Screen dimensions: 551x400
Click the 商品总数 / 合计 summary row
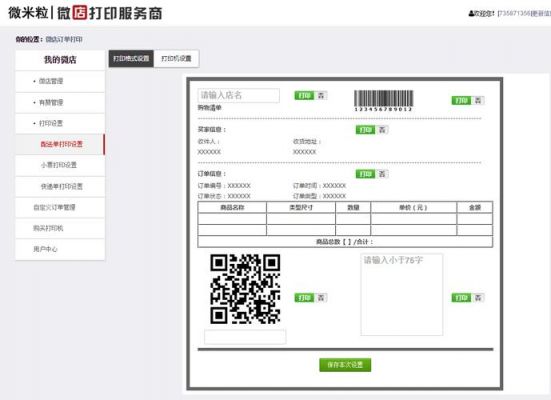tap(345, 241)
